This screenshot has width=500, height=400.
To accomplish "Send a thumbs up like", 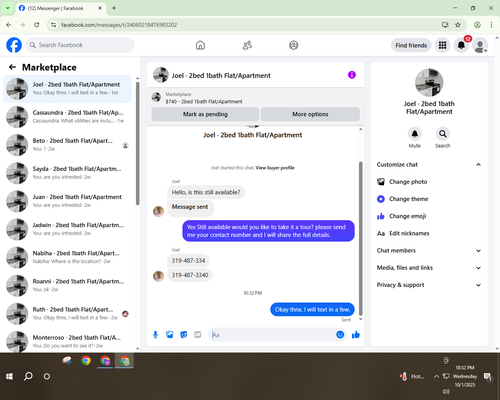I will click(x=356, y=335).
